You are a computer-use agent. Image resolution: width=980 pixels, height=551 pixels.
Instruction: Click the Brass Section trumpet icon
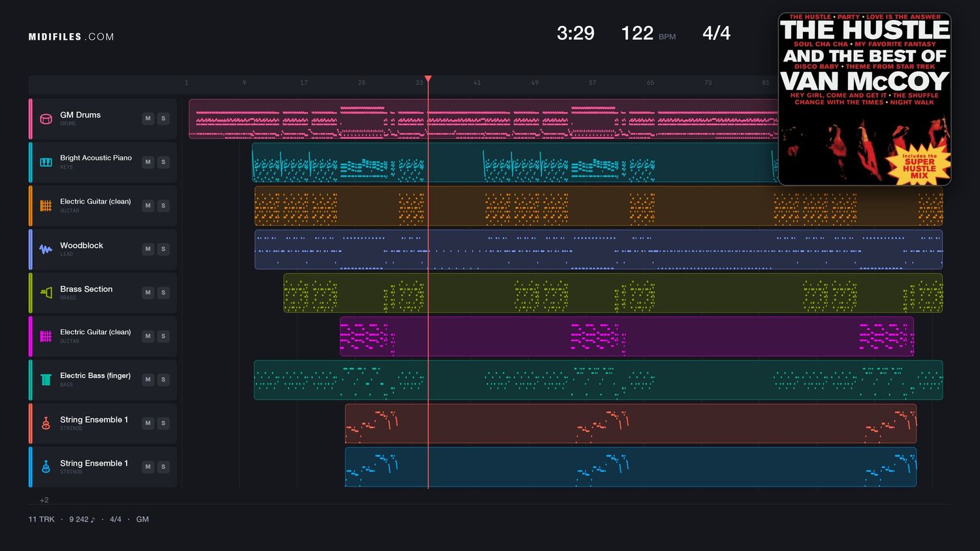(x=46, y=292)
